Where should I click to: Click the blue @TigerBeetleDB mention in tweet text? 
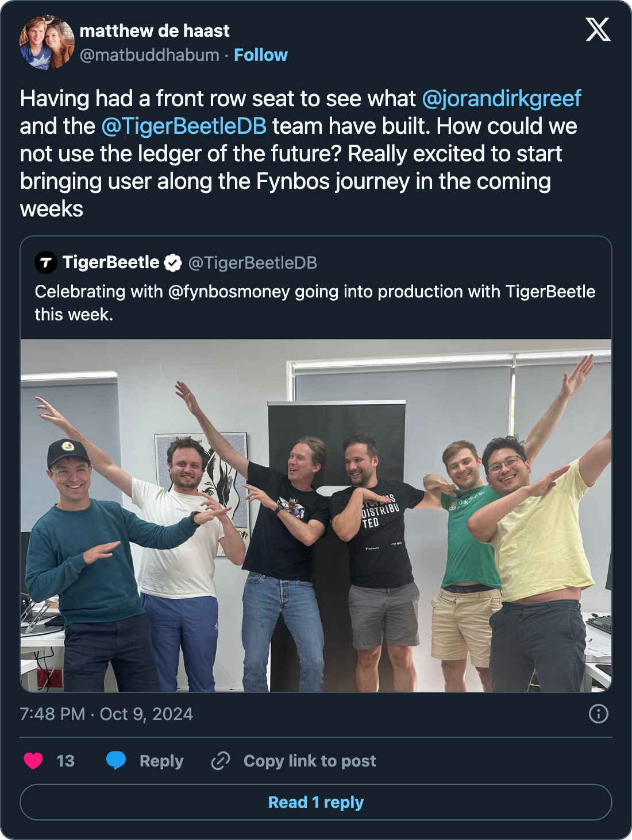(x=184, y=126)
